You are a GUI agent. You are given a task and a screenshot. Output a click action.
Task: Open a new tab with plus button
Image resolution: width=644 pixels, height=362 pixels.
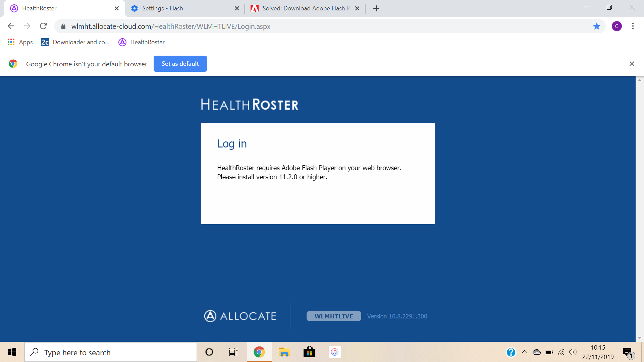(376, 8)
